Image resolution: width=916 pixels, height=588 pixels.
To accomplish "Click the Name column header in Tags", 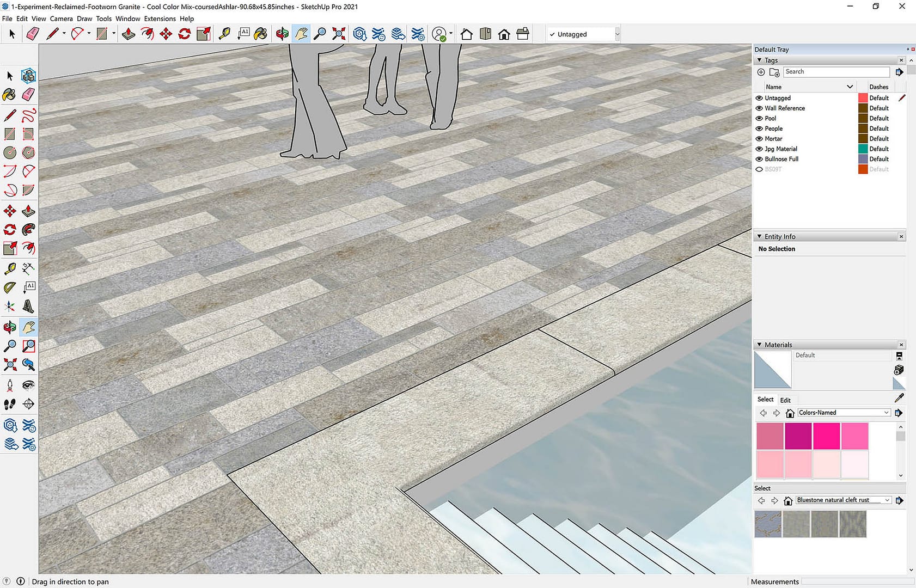I will (x=773, y=87).
